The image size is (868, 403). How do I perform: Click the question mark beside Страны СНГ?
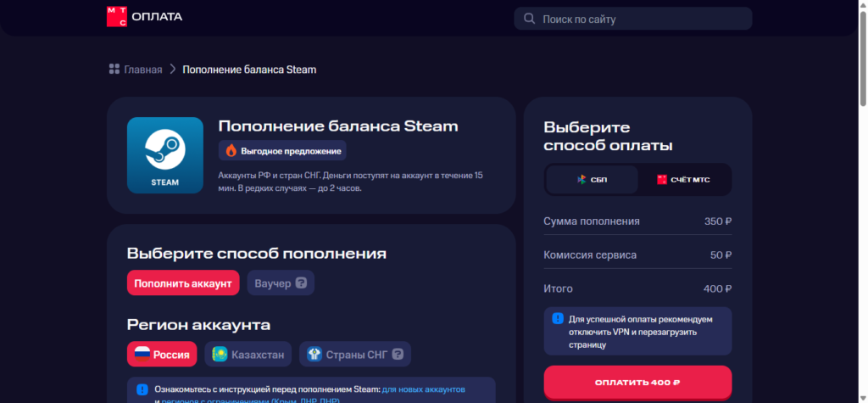397,354
